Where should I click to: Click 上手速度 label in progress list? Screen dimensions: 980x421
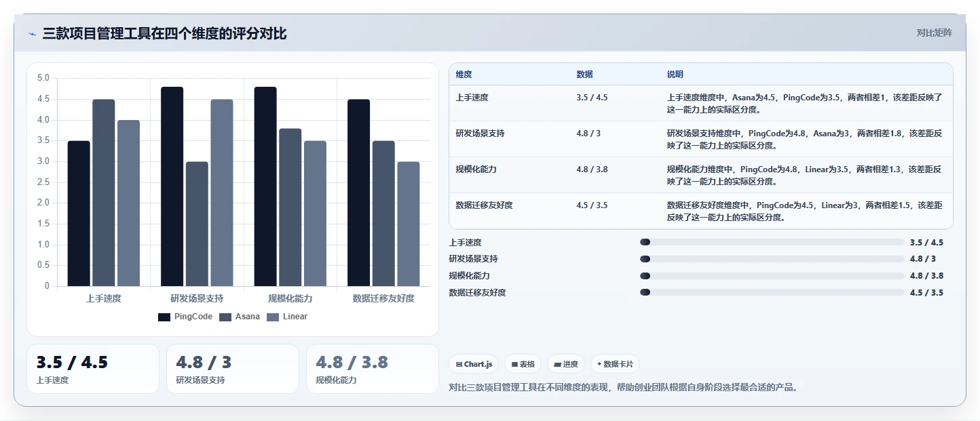tap(466, 242)
